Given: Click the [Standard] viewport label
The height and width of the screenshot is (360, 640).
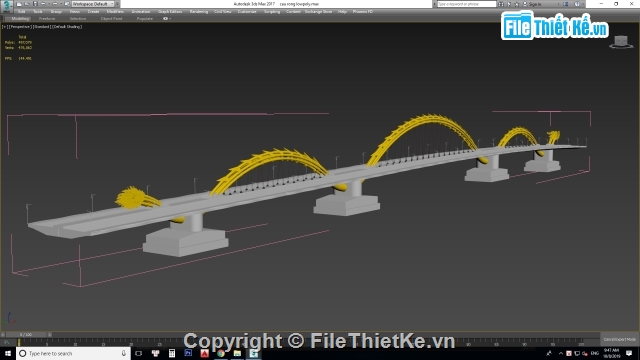Looking at the screenshot, I should tap(42, 27).
